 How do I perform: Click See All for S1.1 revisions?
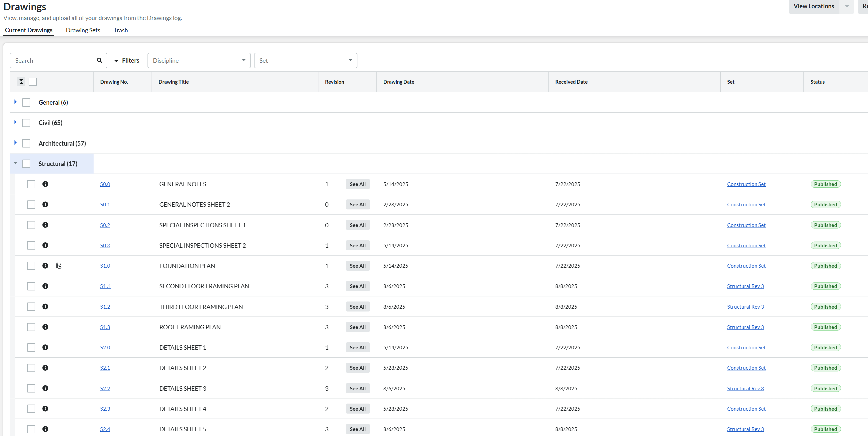[357, 286]
